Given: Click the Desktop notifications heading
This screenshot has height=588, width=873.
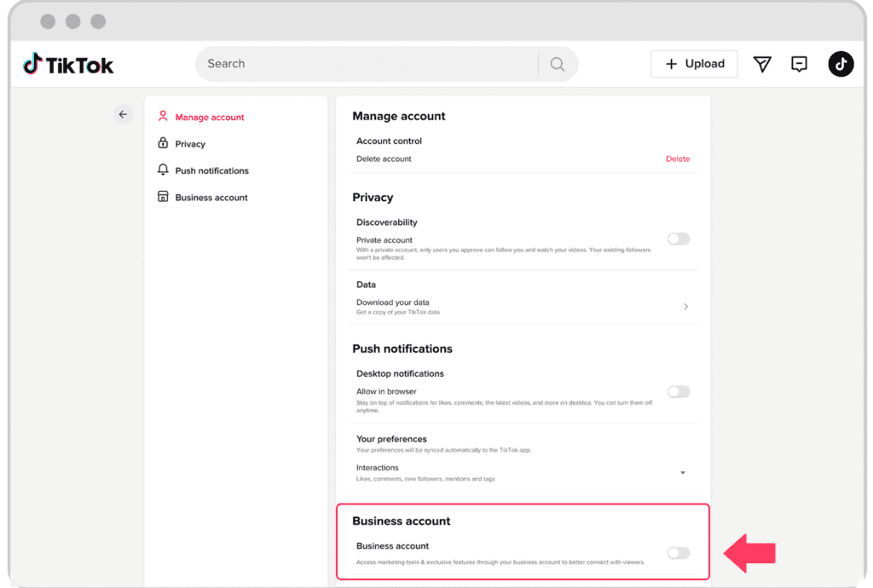Looking at the screenshot, I should click(x=400, y=374).
